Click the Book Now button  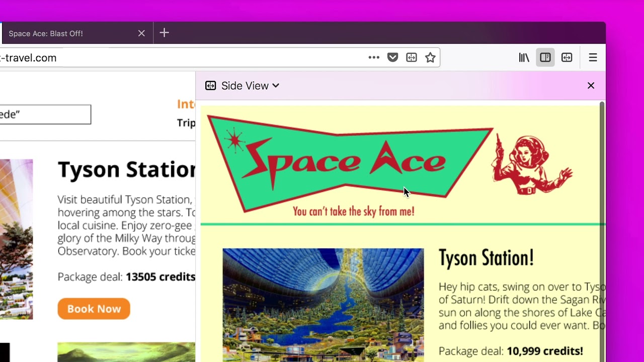[94, 309]
